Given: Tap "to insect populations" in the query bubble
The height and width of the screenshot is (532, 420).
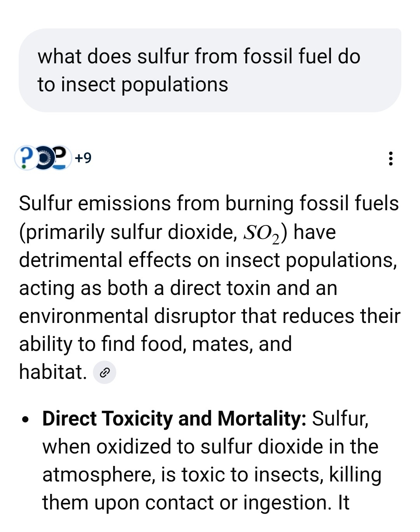Looking at the screenshot, I should pyautogui.click(x=133, y=85).
